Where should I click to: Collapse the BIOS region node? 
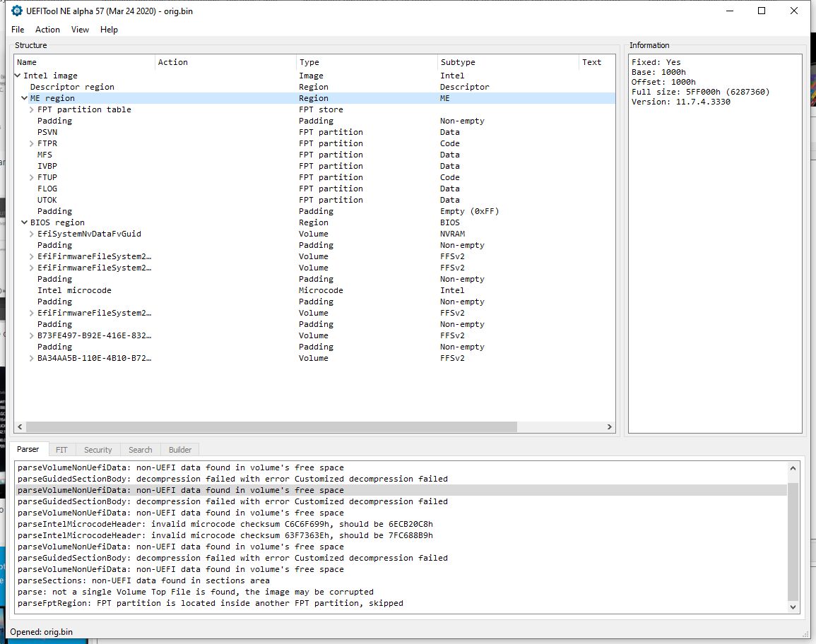25,222
